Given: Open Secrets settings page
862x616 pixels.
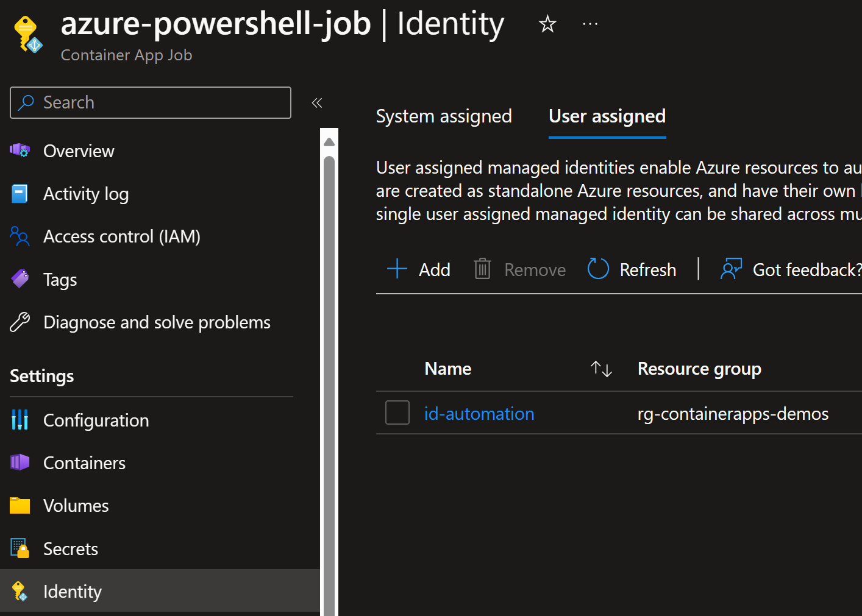Looking at the screenshot, I should coord(71,549).
